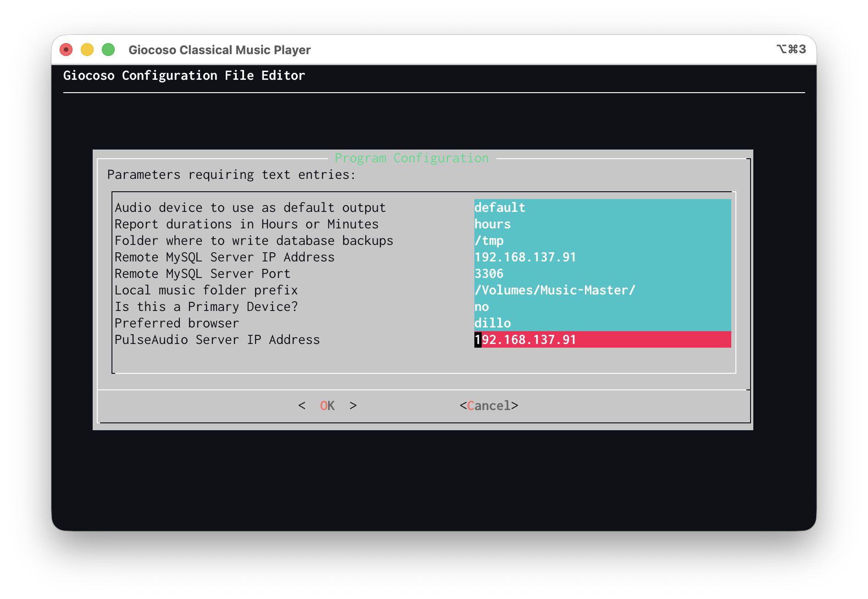Edit the Preferred browser 'dillo' field
The height and width of the screenshot is (599, 868).
(x=602, y=323)
